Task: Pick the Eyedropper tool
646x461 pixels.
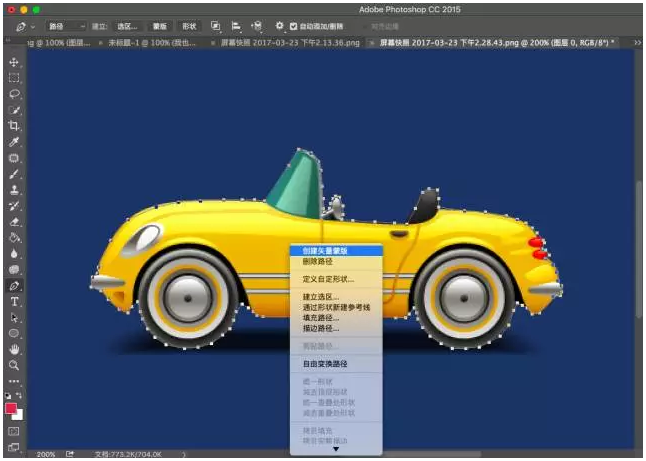Action: [x=14, y=142]
